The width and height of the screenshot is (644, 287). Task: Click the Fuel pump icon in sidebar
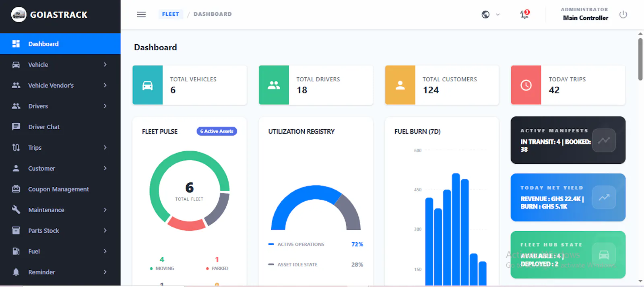(x=16, y=251)
